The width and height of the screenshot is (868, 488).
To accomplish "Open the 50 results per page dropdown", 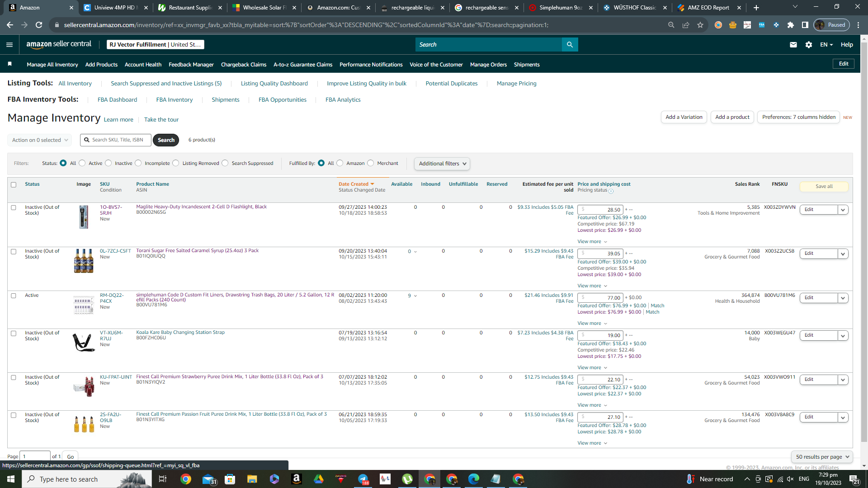I will pos(822,457).
